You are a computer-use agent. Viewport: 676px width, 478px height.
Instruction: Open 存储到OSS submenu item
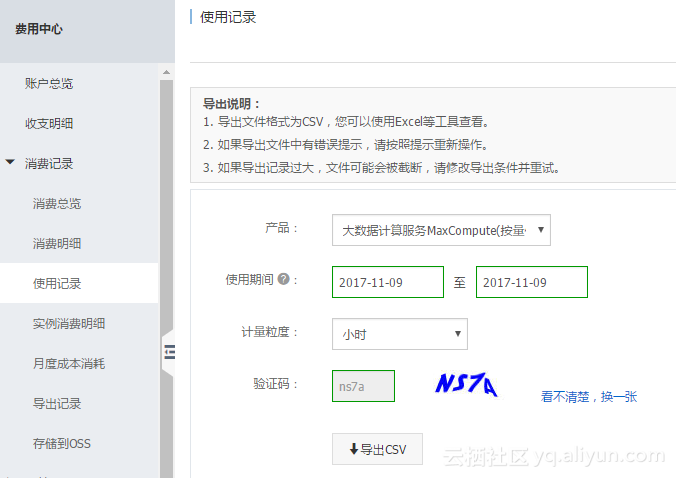[62, 444]
